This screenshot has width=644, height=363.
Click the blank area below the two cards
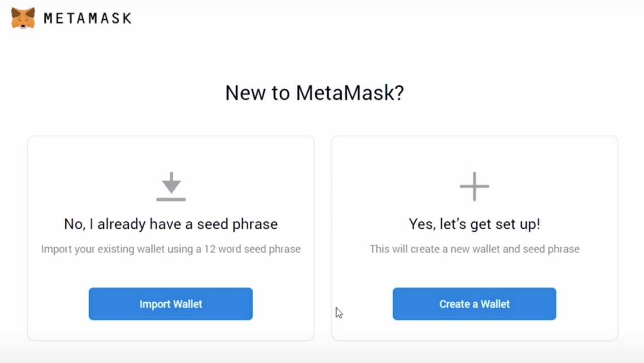[322, 353]
